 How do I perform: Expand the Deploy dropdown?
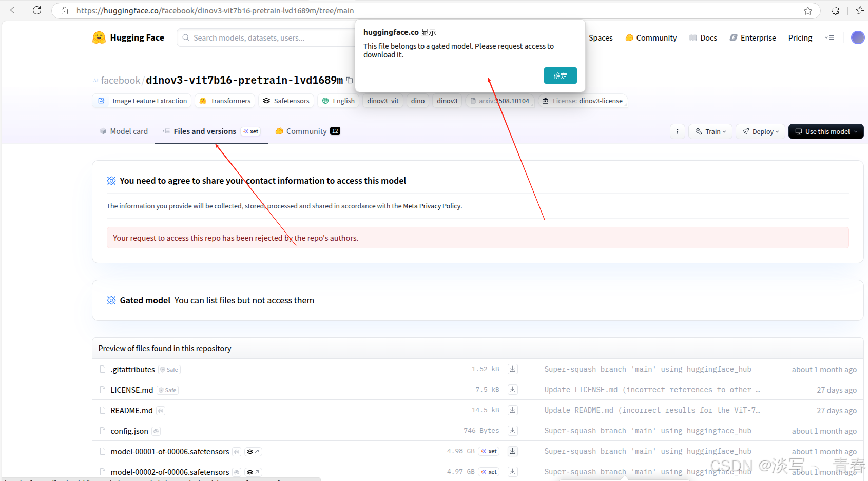pos(760,131)
